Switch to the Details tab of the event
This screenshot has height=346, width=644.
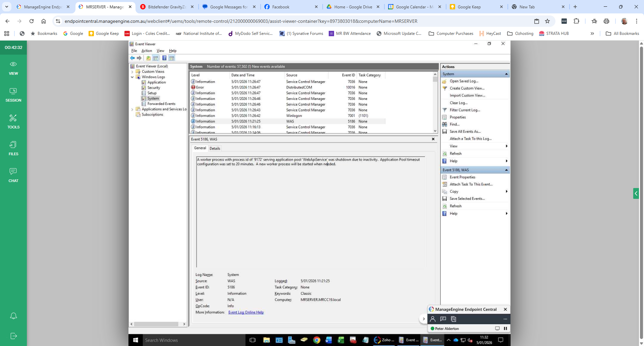(x=215, y=149)
